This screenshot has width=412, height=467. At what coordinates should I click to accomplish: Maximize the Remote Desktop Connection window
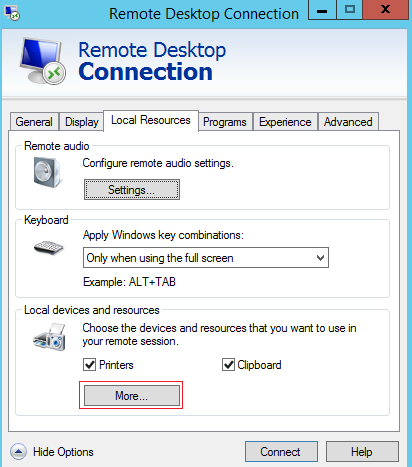[x=350, y=10]
